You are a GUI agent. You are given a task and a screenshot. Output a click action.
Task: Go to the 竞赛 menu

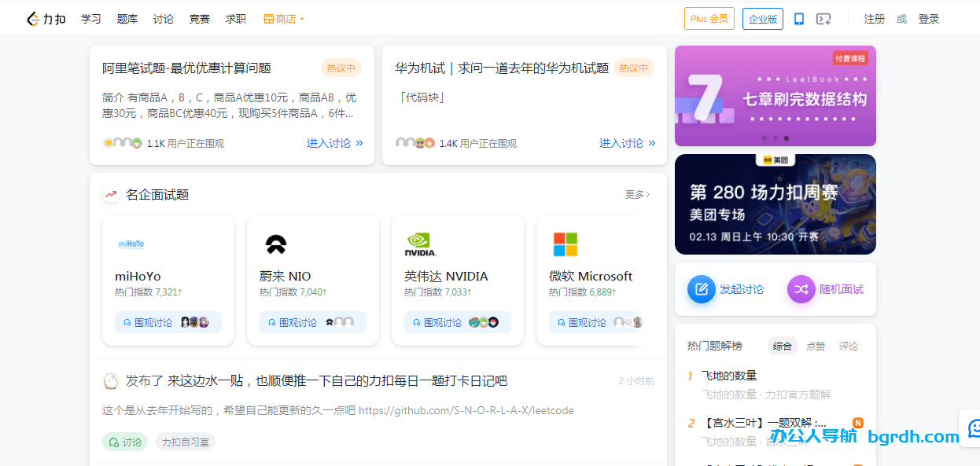[x=199, y=19]
